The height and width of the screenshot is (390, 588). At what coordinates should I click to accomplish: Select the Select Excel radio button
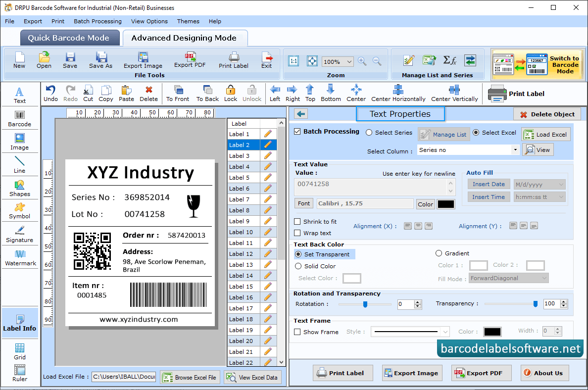pyautogui.click(x=476, y=132)
